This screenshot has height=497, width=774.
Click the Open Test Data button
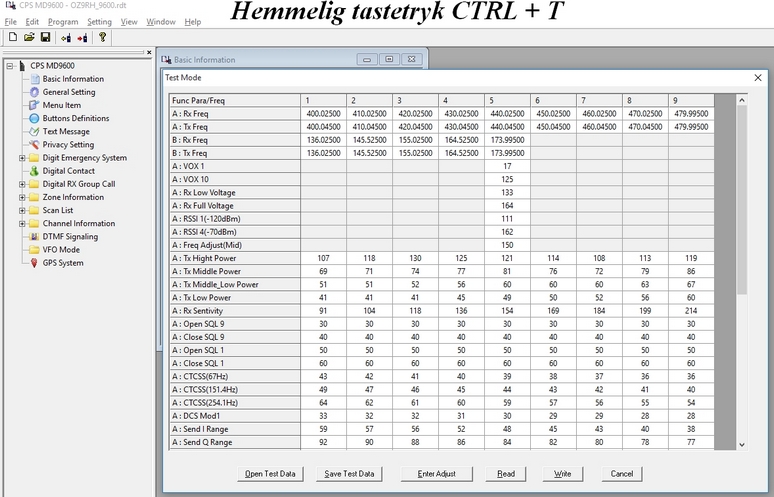pos(270,474)
